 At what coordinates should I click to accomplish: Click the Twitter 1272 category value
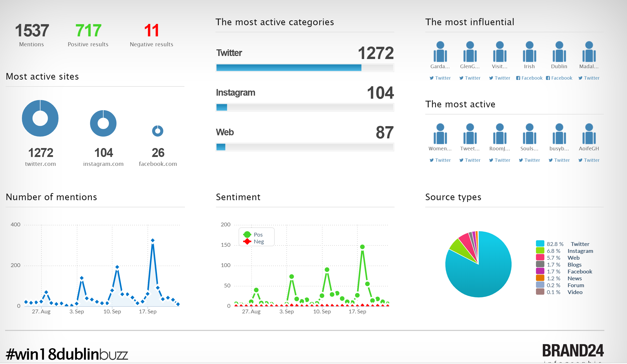[x=376, y=53]
